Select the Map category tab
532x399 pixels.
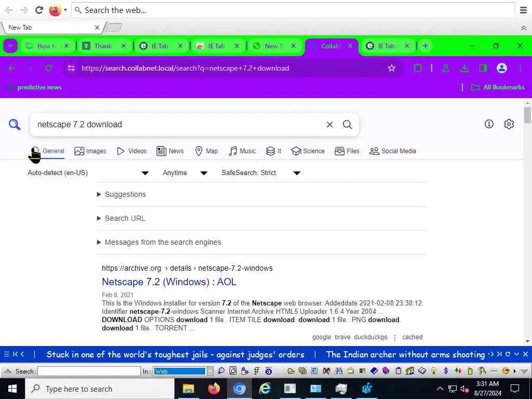click(x=206, y=151)
